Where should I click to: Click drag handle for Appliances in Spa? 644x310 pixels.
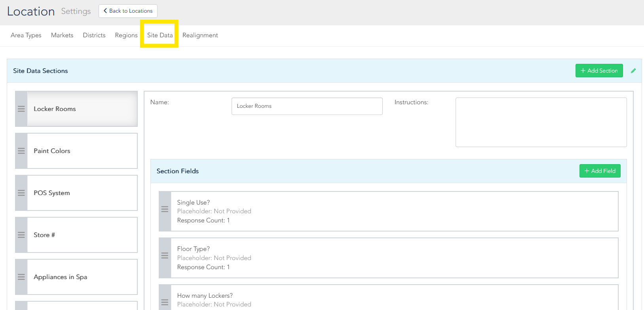[21, 277]
